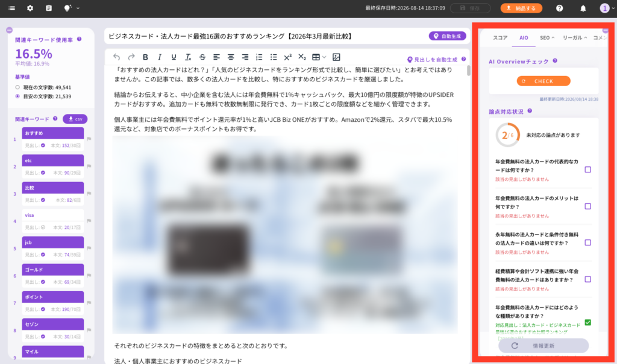Open the clipboard notes icon
The width and height of the screenshot is (617, 364).
click(49, 8)
